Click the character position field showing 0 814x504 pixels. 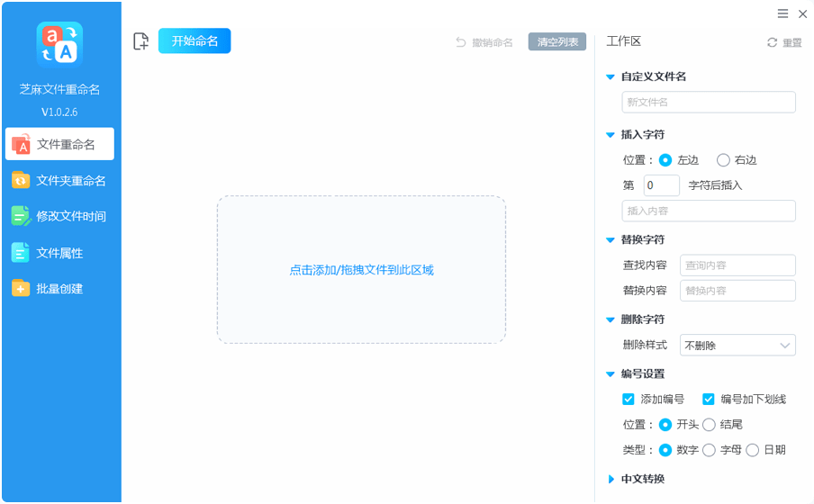pos(661,185)
